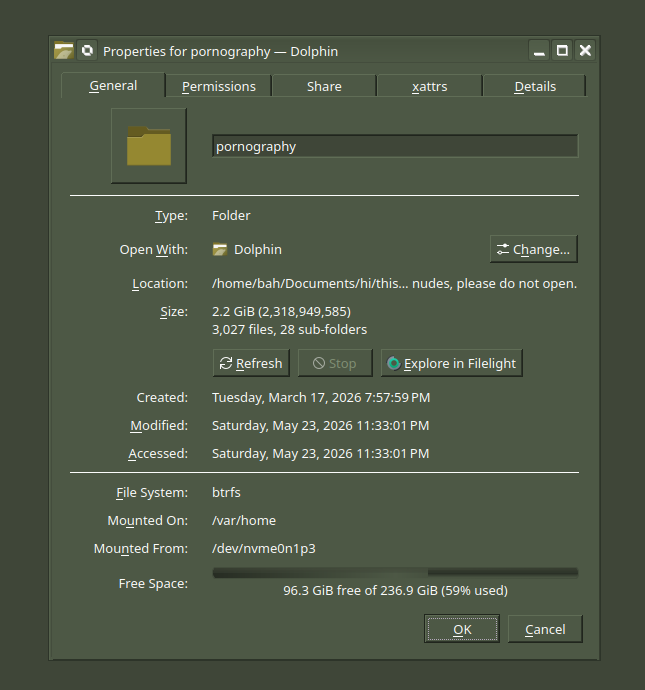645x690 pixels.
Task: Toggle the pin-on-all-desktops title bar icon
Action: (87, 51)
